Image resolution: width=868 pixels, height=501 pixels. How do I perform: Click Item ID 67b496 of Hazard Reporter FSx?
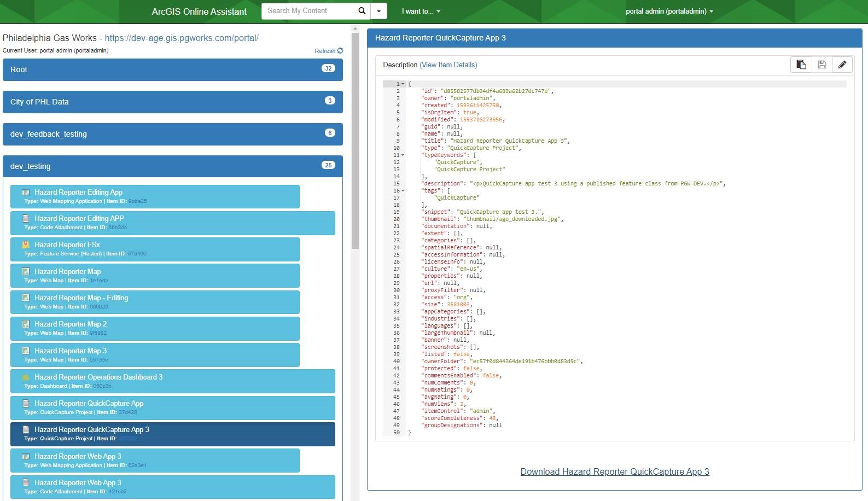pyautogui.click(x=137, y=254)
